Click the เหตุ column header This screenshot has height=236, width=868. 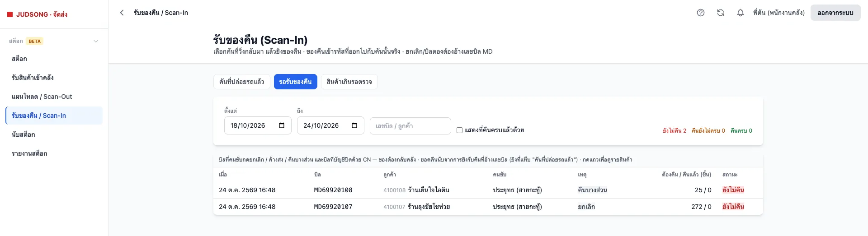582,175
